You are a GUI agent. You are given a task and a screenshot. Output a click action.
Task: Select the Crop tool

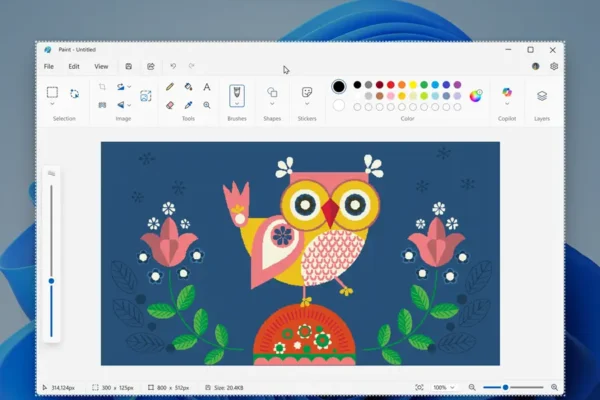(x=102, y=87)
